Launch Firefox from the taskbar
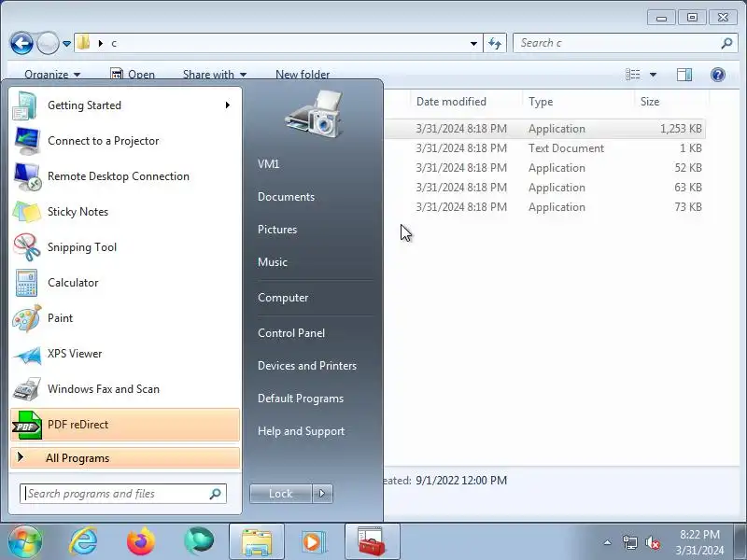Viewport: 747px width, 560px height. point(141,542)
